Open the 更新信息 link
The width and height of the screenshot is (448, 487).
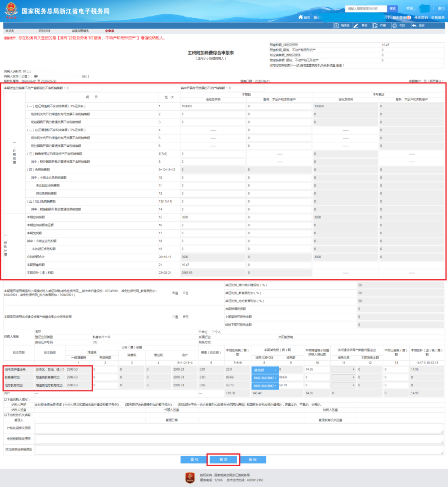(438, 17)
